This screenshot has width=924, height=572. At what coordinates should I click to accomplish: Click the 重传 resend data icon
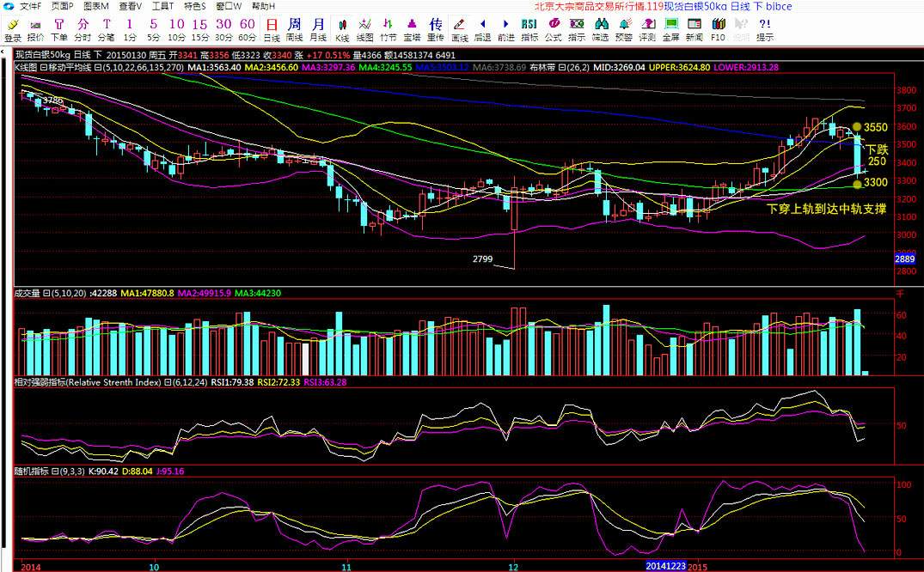[436, 29]
